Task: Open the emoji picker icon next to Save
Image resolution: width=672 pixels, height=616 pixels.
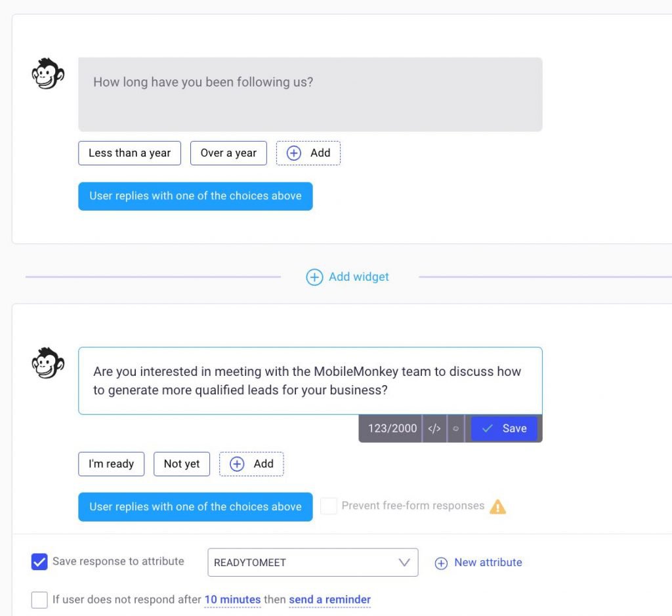Action: pyautogui.click(x=455, y=428)
